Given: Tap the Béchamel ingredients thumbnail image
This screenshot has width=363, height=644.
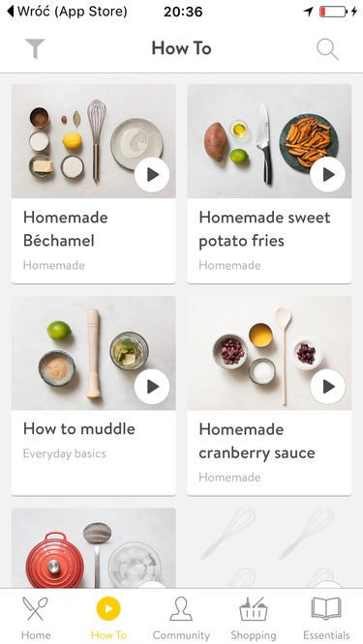Looking at the screenshot, I should click(x=93, y=141).
